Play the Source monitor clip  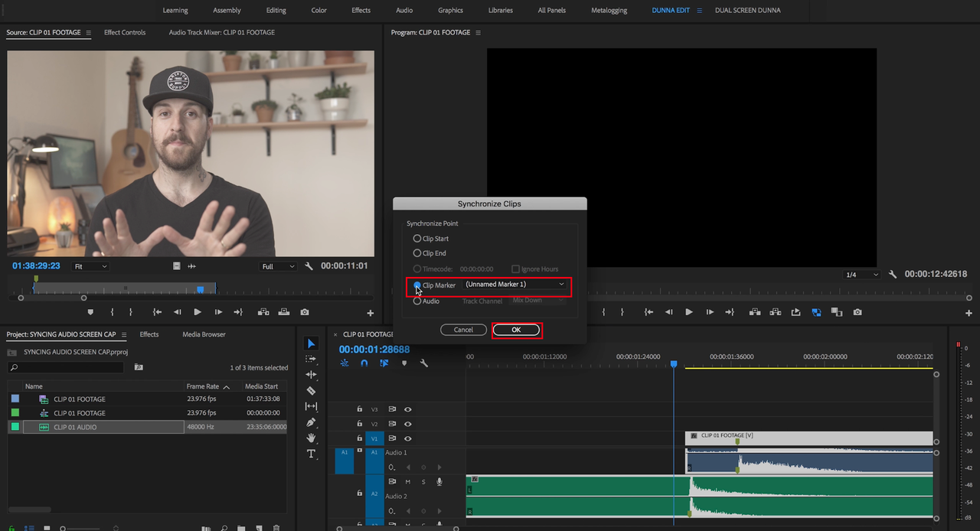pyautogui.click(x=198, y=312)
